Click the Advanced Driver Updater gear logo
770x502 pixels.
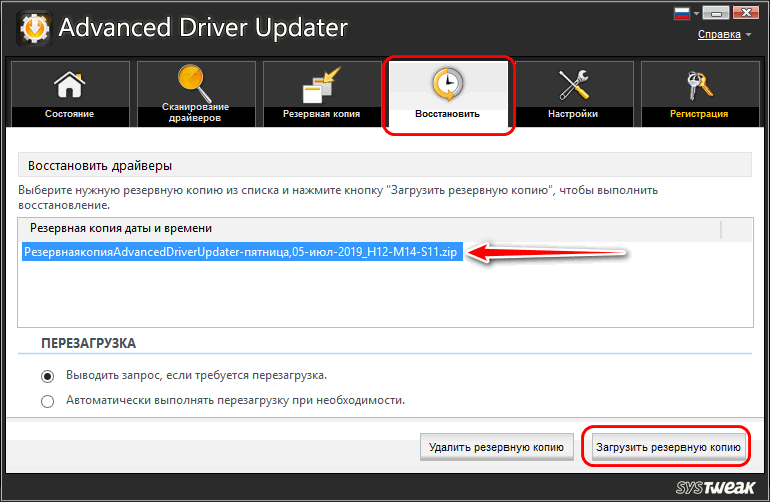pos(34,28)
